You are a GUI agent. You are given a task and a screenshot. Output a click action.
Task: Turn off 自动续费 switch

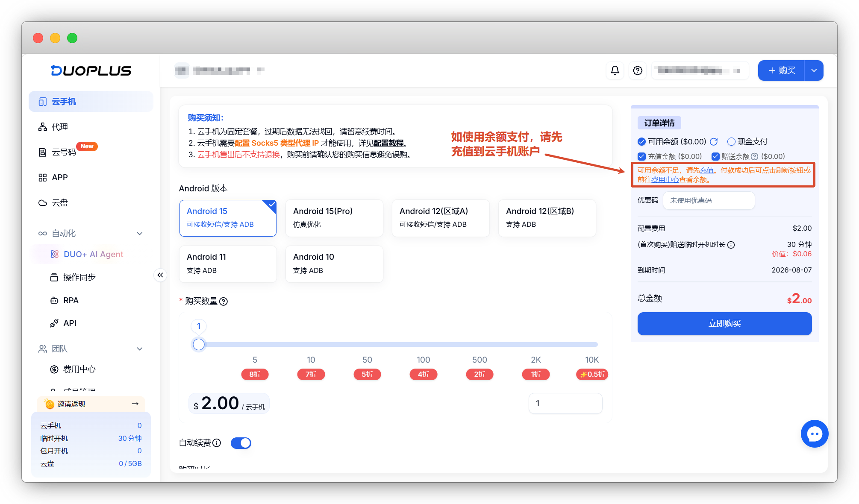241,443
